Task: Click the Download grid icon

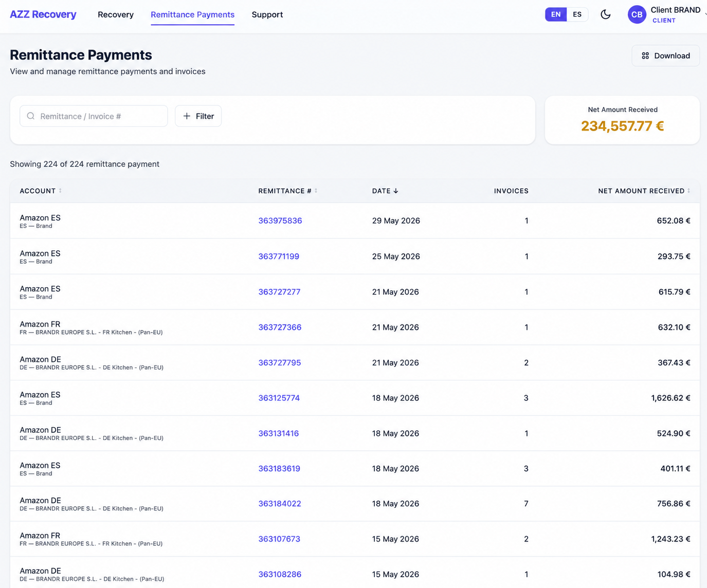Action: (645, 56)
